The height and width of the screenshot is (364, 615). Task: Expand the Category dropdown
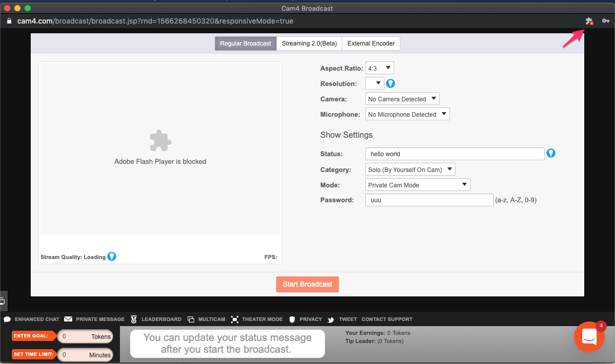click(410, 169)
